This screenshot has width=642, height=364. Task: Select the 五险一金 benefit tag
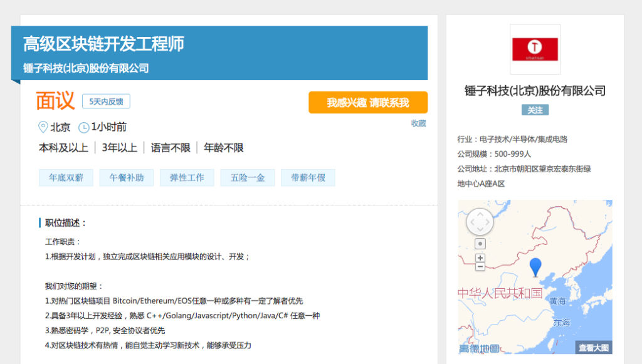tap(248, 177)
